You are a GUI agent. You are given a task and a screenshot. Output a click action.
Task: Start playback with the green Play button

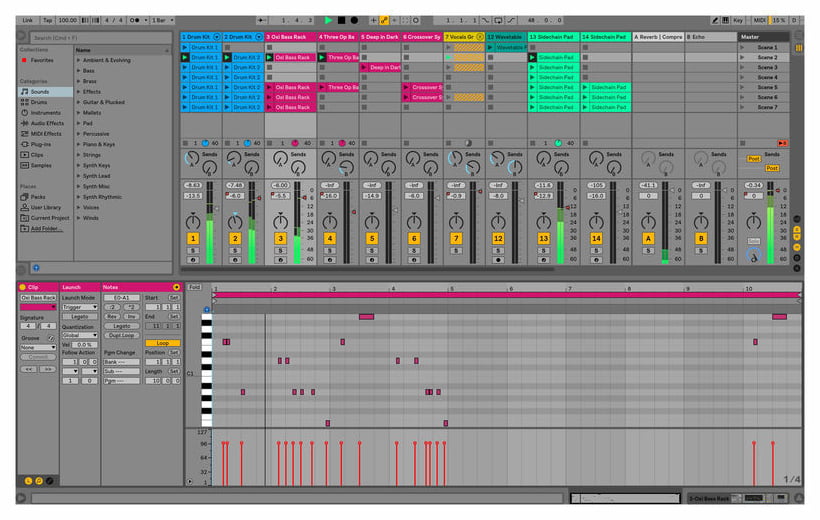tap(328, 20)
